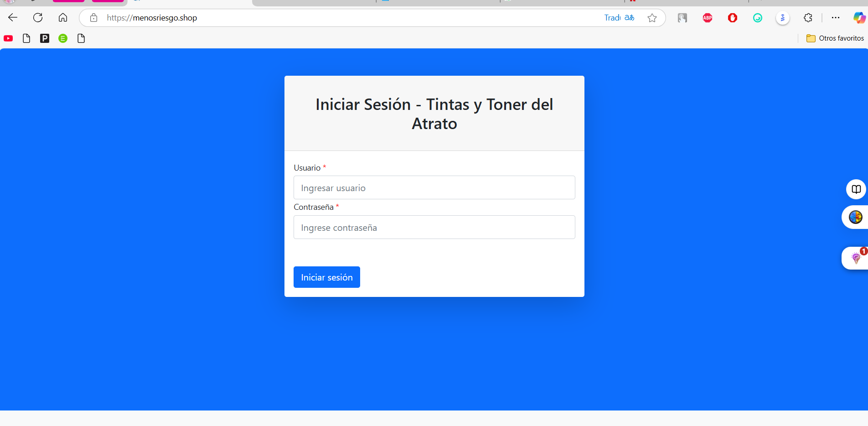Screen dimensions: 868x426
Task: Open the Extensions puzzle-piece menu
Action: coord(807,18)
